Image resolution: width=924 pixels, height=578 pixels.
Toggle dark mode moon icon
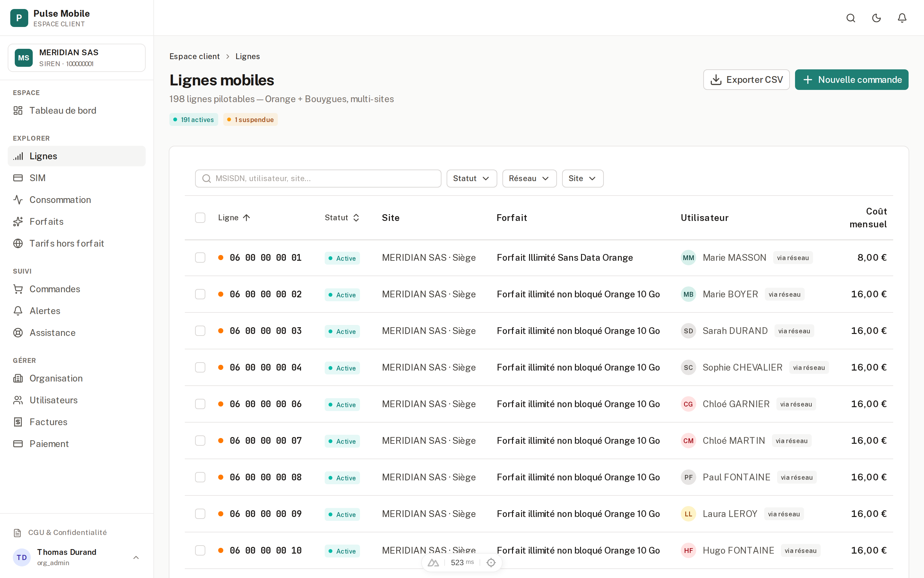(x=876, y=18)
